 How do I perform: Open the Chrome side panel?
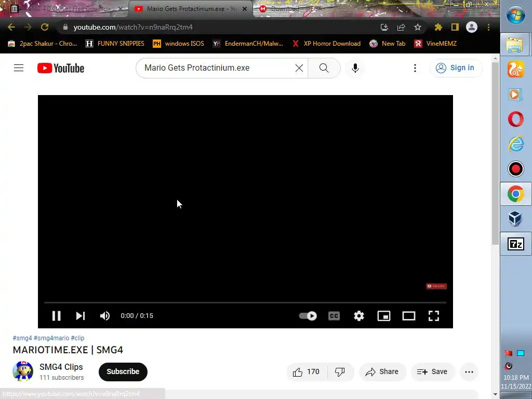click(455, 27)
